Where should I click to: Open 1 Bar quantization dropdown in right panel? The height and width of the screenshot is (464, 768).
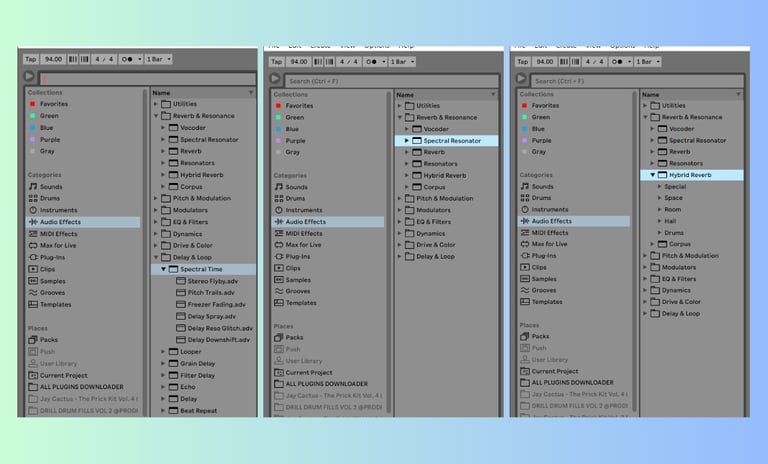[648, 62]
